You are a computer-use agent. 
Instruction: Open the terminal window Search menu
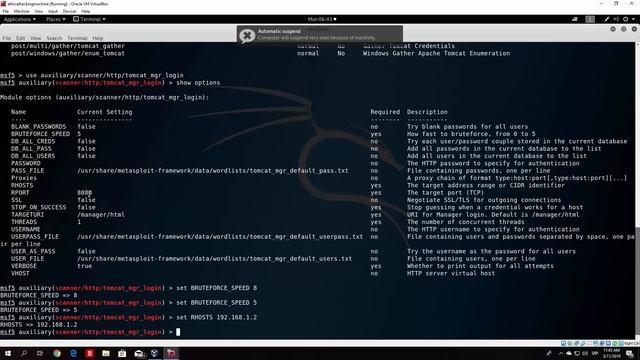point(54,38)
